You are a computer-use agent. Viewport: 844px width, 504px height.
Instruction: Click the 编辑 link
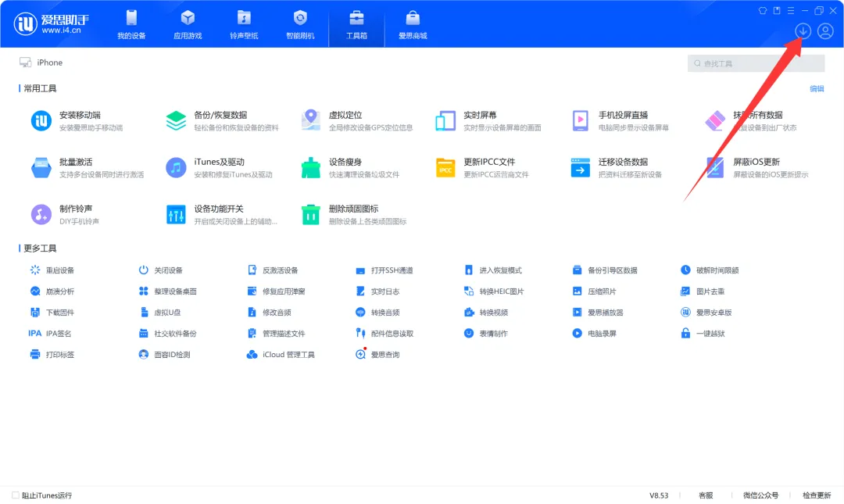817,89
